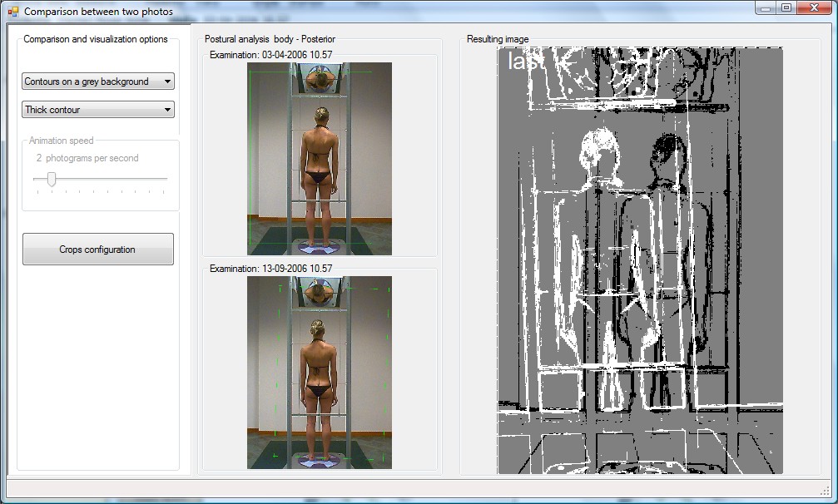Minimize the Comparison between two photos window

click(766, 8)
